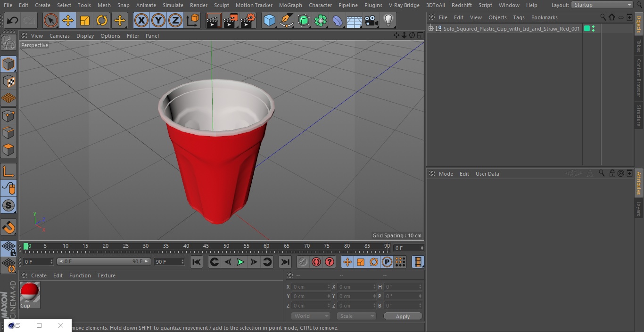Viewport: 644px width, 332px height.
Task: Click the current frame field
Action: (409, 248)
